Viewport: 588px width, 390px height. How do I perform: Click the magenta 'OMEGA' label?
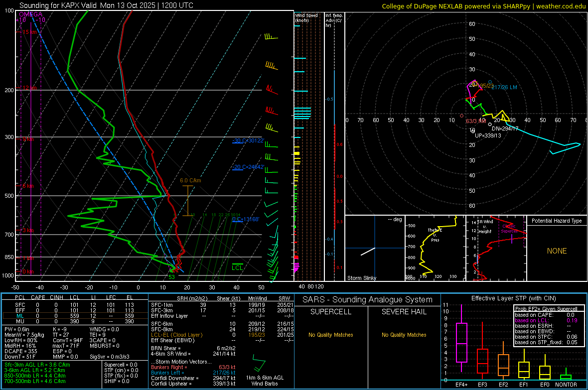pyautogui.click(x=31, y=14)
